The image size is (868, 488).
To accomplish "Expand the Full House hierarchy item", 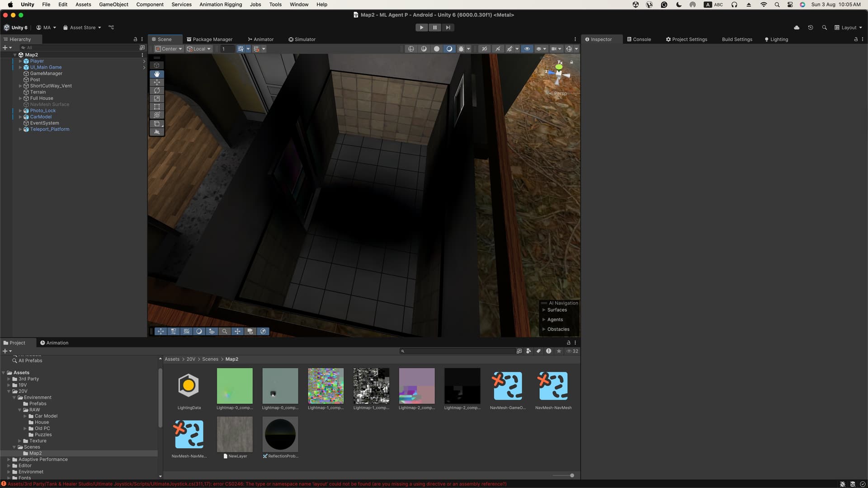I will 20,98.
